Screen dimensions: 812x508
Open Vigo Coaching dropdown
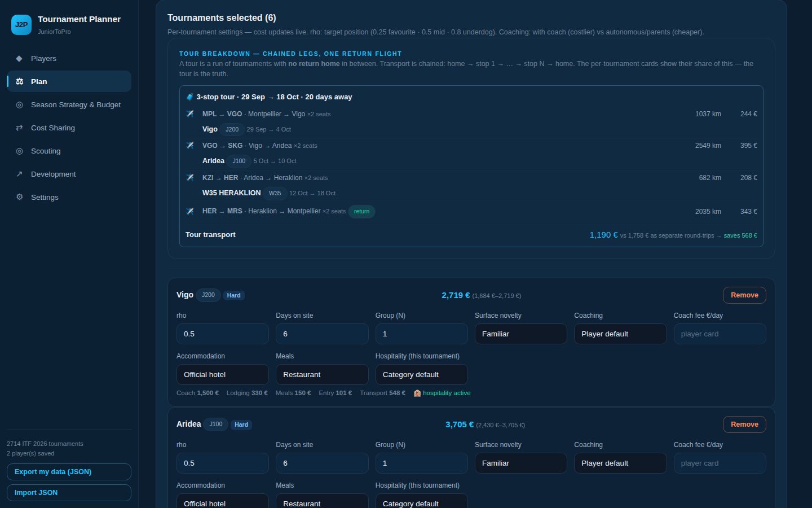pos(620,334)
